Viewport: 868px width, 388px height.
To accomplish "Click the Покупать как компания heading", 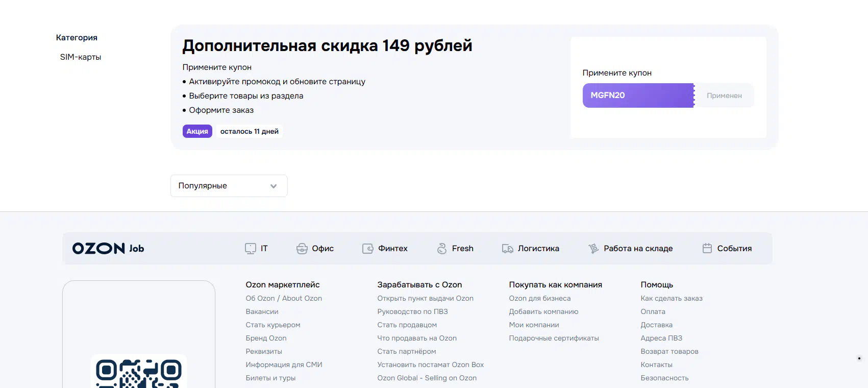I will pyautogui.click(x=556, y=285).
